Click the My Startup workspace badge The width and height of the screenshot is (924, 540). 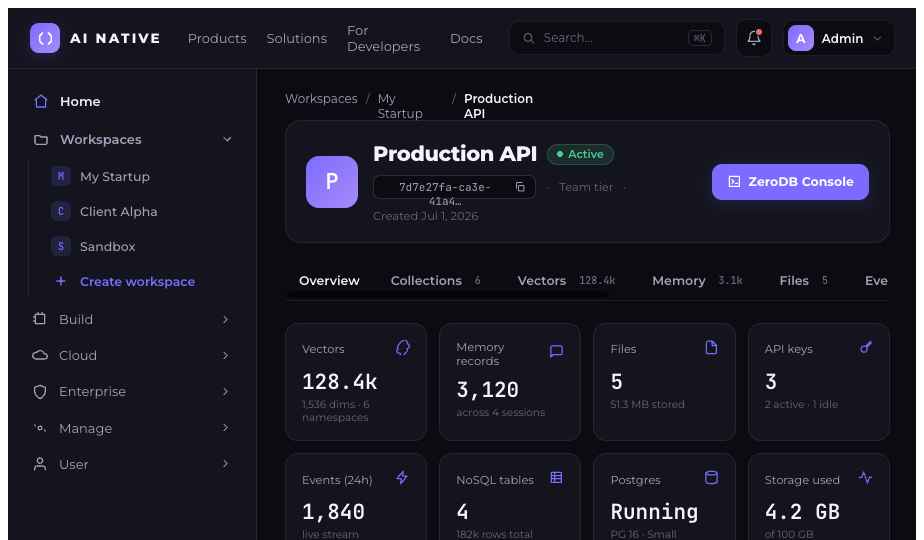click(61, 176)
